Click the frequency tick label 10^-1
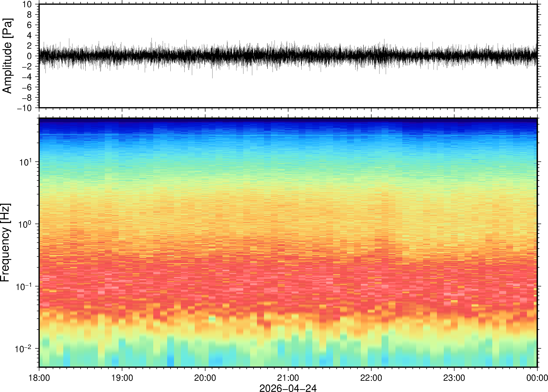Screen dimensions: 548x392 click(24, 286)
